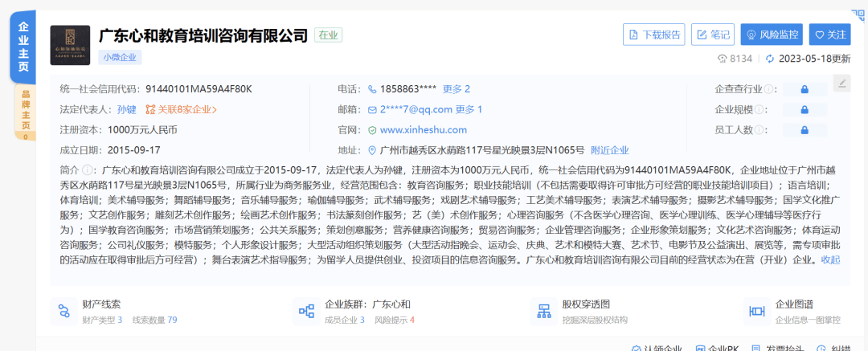Image resolution: width=868 pixels, height=351 pixels.
Task: Click the info icon next to 员工人数
Action: 759,130
